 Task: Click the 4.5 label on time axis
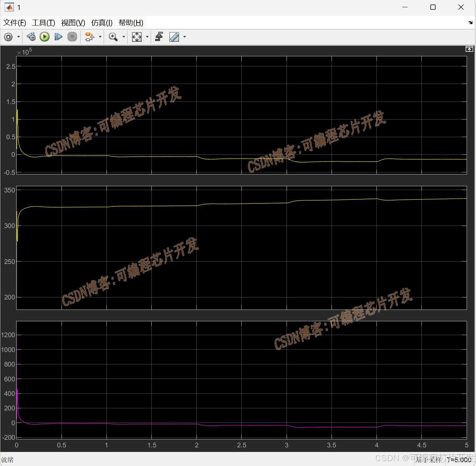[x=422, y=445]
